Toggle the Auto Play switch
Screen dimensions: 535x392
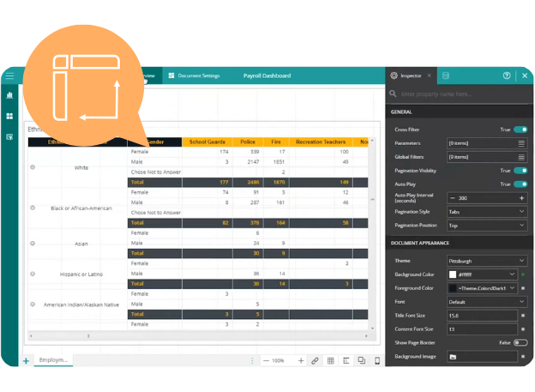[x=520, y=184]
